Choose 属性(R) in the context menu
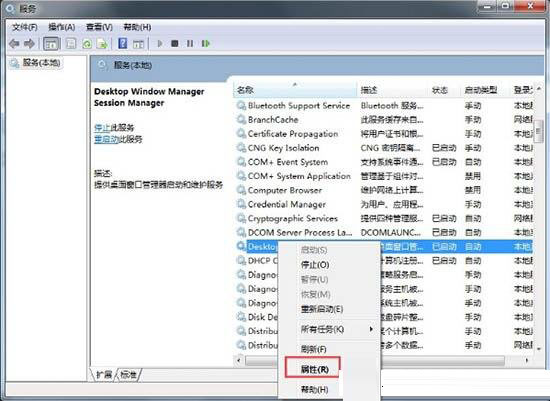 (x=315, y=369)
